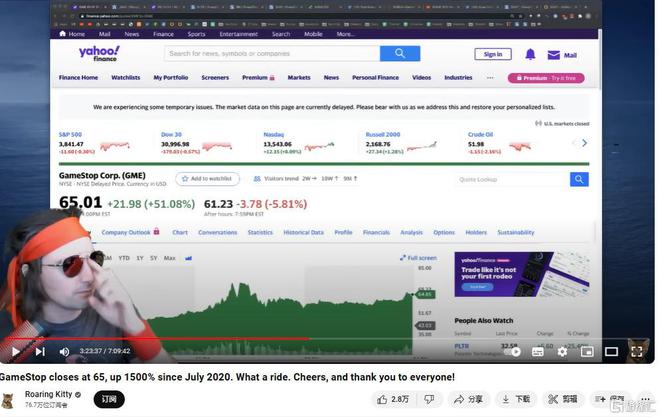
Task: Create a clip with the 剪辑 scissors button
Action: (x=562, y=399)
